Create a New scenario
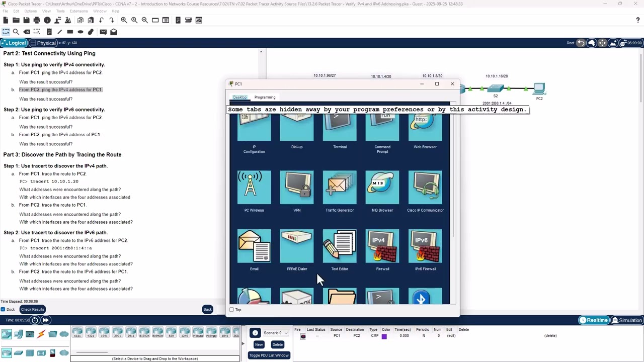The image size is (644, 362). click(259, 344)
